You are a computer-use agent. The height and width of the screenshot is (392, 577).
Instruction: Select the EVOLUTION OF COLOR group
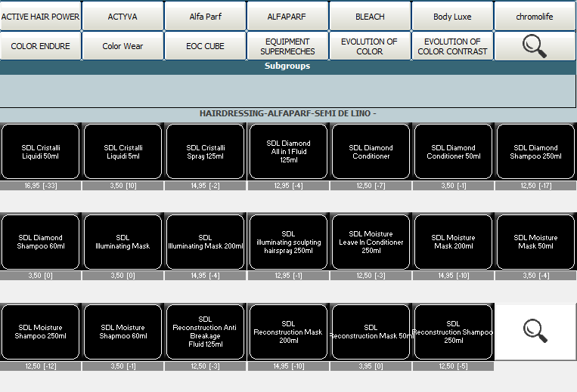point(370,46)
